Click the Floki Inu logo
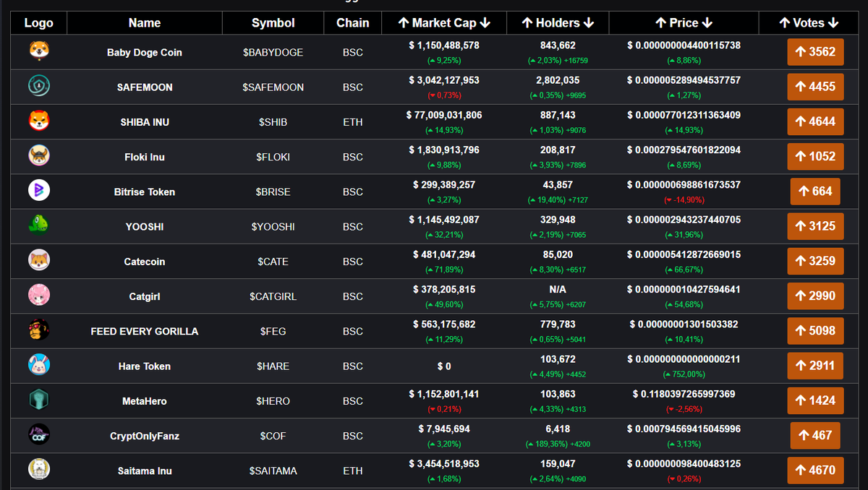 click(39, 156)
